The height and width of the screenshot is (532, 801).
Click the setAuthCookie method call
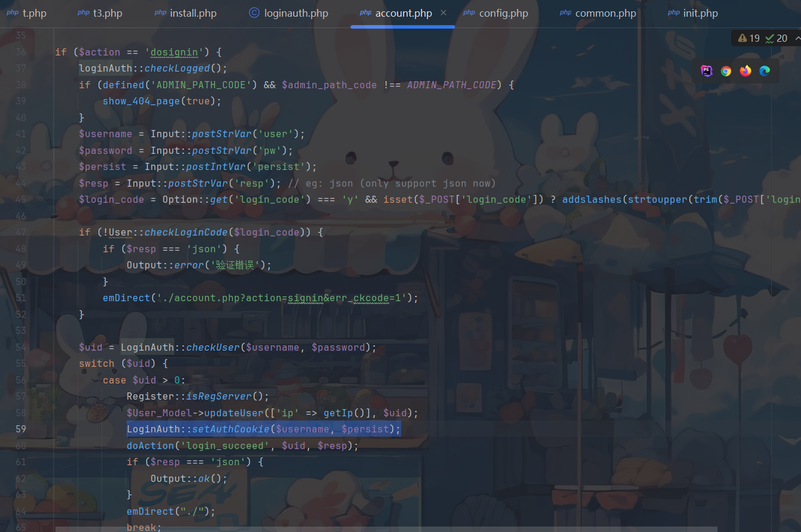(230, 429)
